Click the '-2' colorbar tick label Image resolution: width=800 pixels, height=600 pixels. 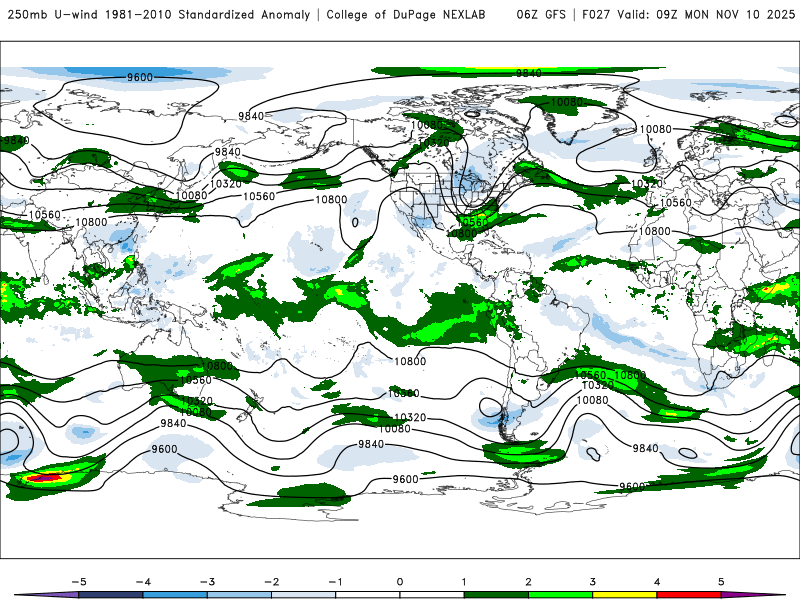(x=271, y=582)
